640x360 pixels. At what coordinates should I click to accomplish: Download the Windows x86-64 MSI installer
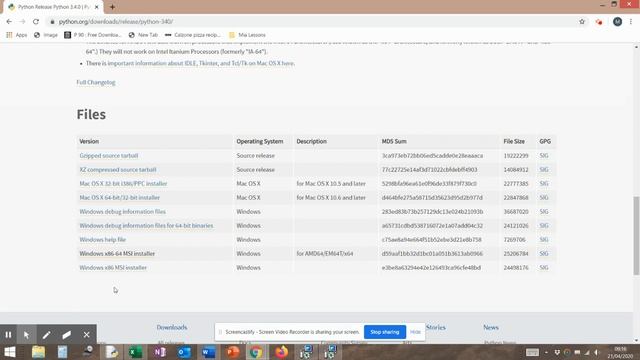point(117,254)
